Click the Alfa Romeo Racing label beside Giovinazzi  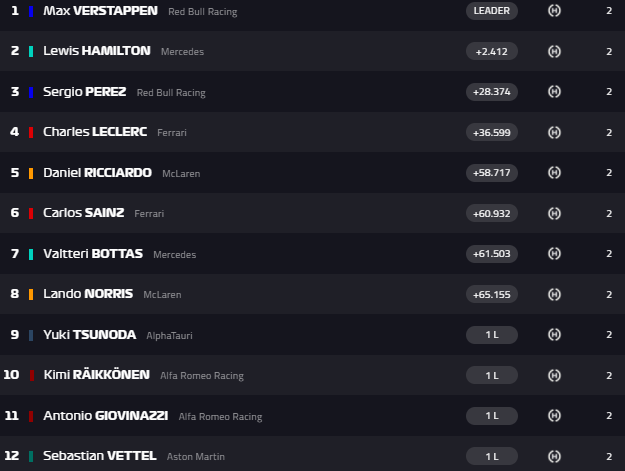click(220, 416)
